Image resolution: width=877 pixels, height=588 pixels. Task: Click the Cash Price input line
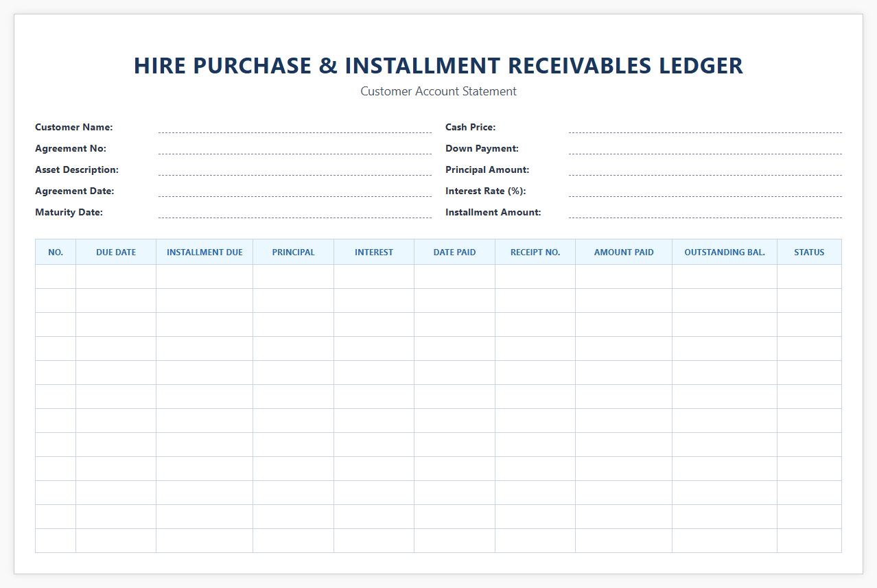705,127
